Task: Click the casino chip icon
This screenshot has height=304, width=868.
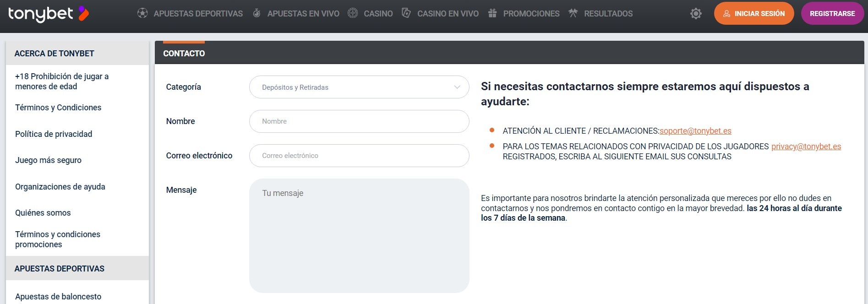Action: (353, 13)
